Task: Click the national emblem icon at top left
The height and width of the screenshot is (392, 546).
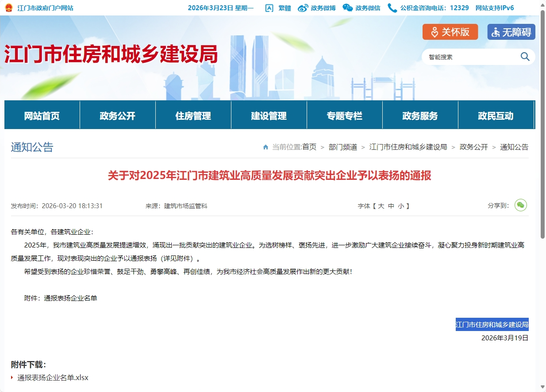Action: (x=9, y=8)
